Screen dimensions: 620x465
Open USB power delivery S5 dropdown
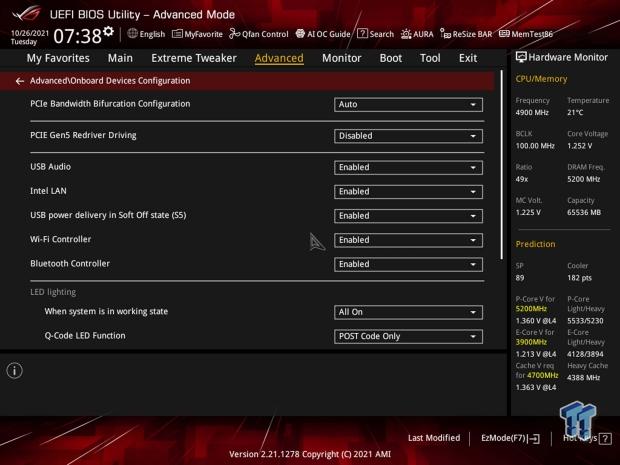point(408,216)
